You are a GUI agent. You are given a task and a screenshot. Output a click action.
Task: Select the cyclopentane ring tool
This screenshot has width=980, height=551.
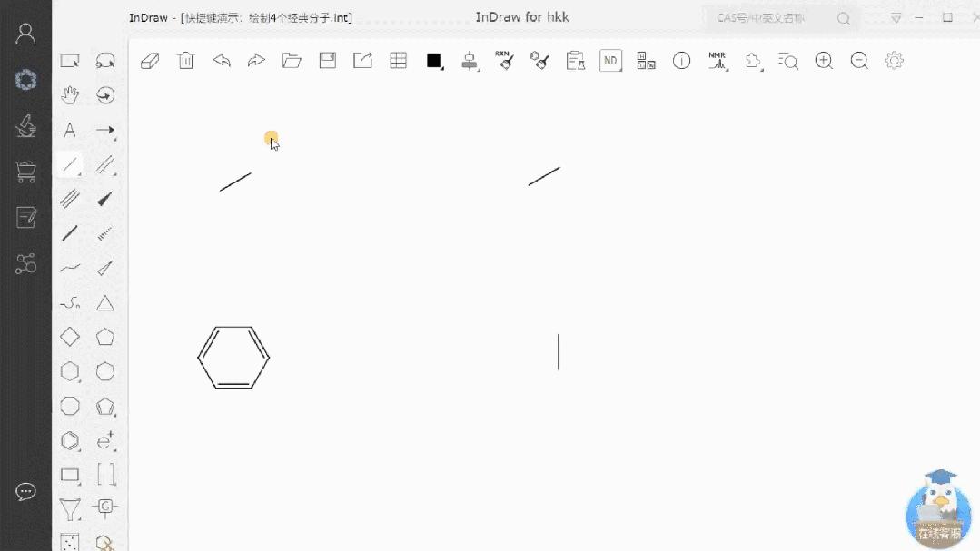105,336
